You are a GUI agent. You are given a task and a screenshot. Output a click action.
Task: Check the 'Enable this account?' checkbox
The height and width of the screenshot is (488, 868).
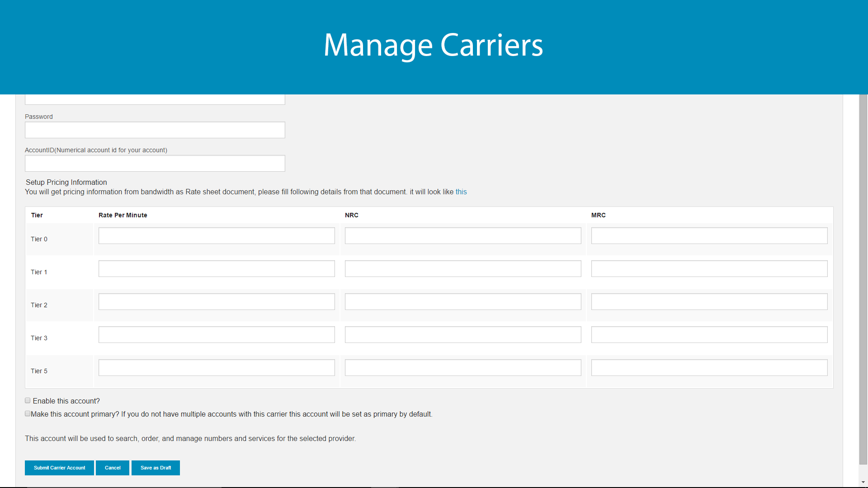[28, 401]
